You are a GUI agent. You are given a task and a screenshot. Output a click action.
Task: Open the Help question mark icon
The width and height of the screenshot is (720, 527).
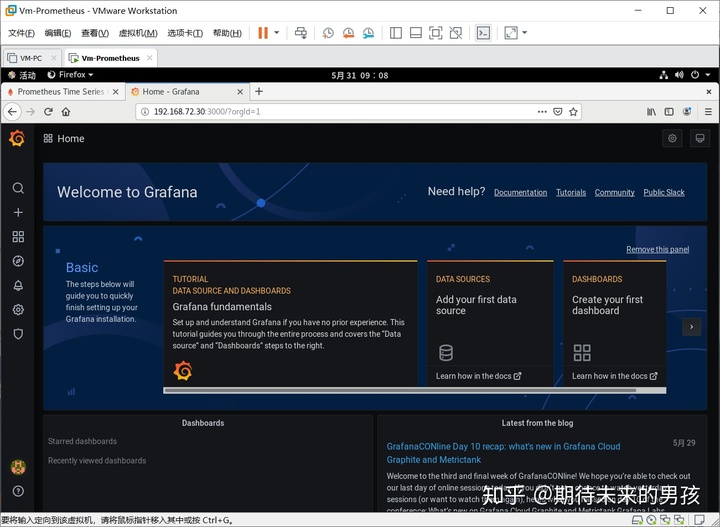[x=18, y=491]
